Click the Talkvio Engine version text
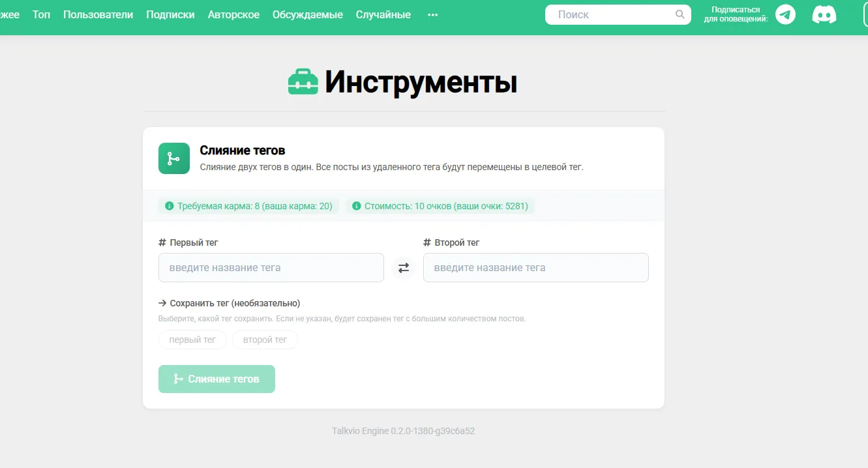Viewport: 868px width, 468px height. [x=404, y=431]
